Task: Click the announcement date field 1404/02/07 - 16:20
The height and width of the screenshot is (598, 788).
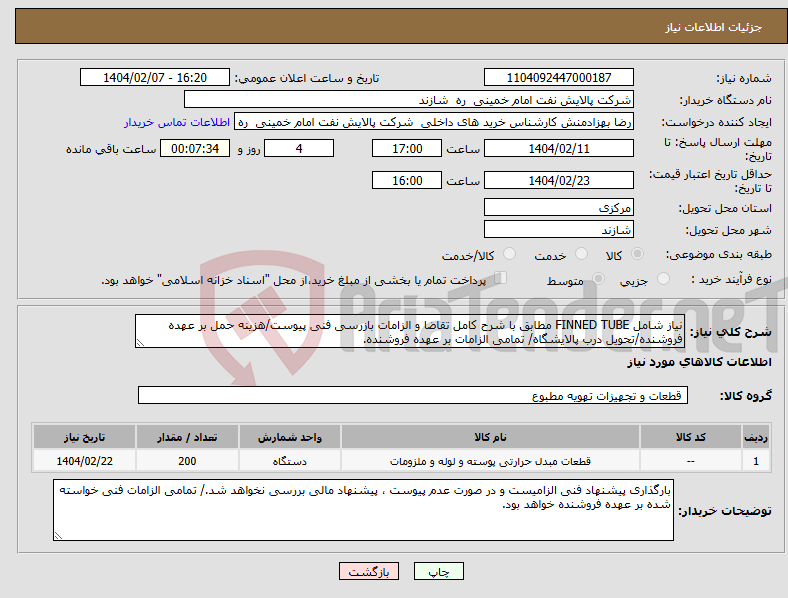Action: pos(155,77)
